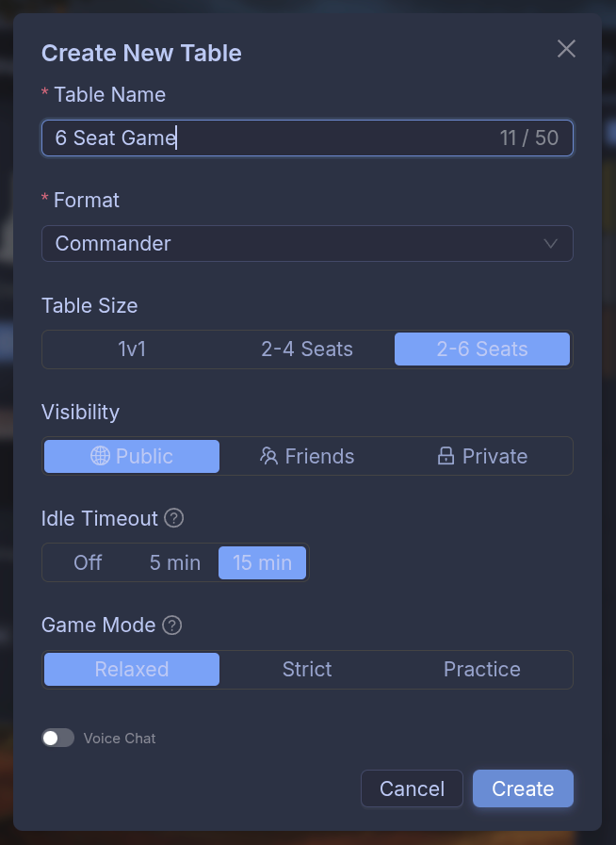Select the 5 min idle timeout
Screen dimensions: 616x845
(175, 563)
